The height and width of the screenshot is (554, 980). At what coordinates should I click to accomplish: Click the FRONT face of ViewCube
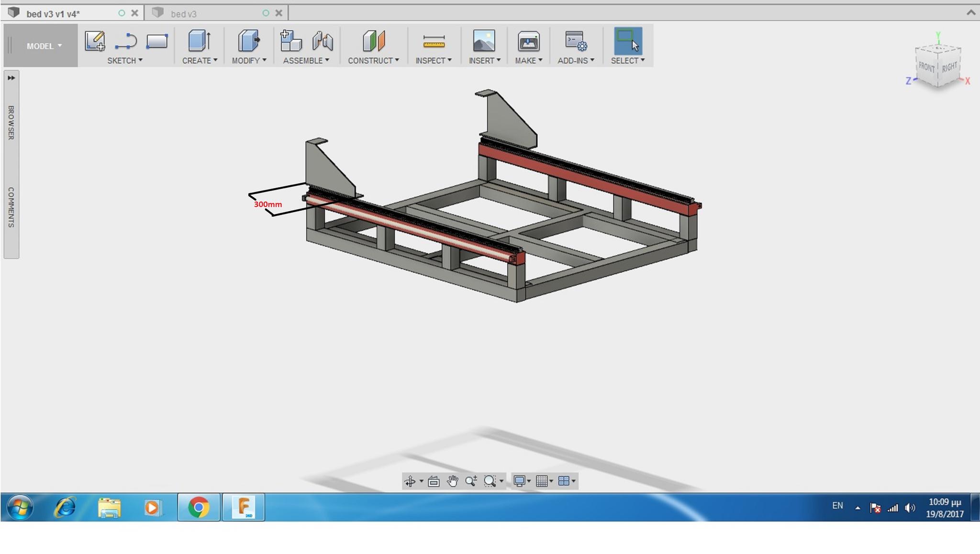(x=927, y=67)
